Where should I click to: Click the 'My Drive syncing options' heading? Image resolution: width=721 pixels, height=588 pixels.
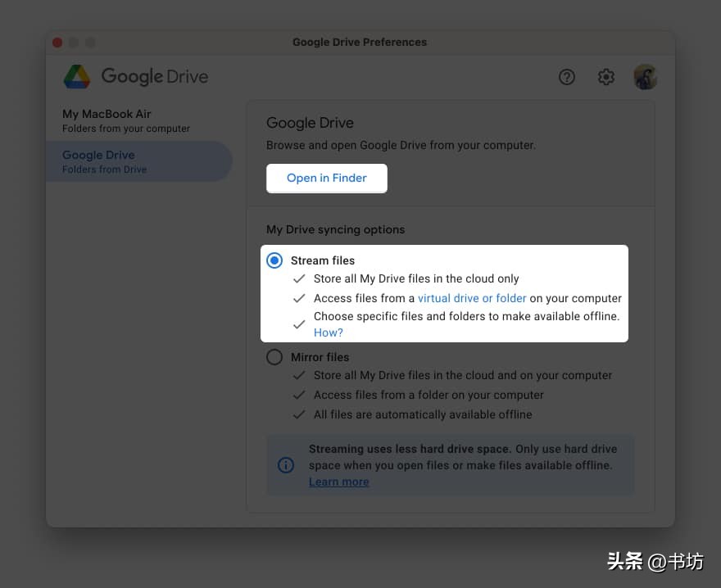tap(335, 229)
